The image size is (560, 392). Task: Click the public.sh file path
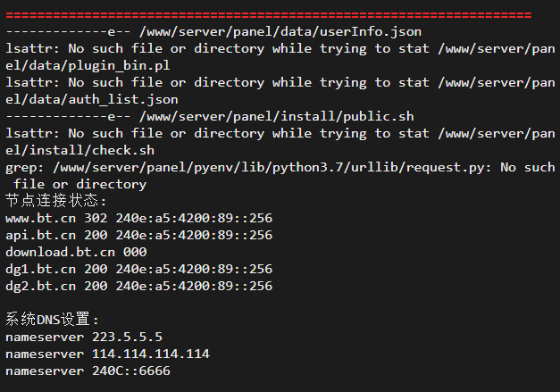coord(277,116)
